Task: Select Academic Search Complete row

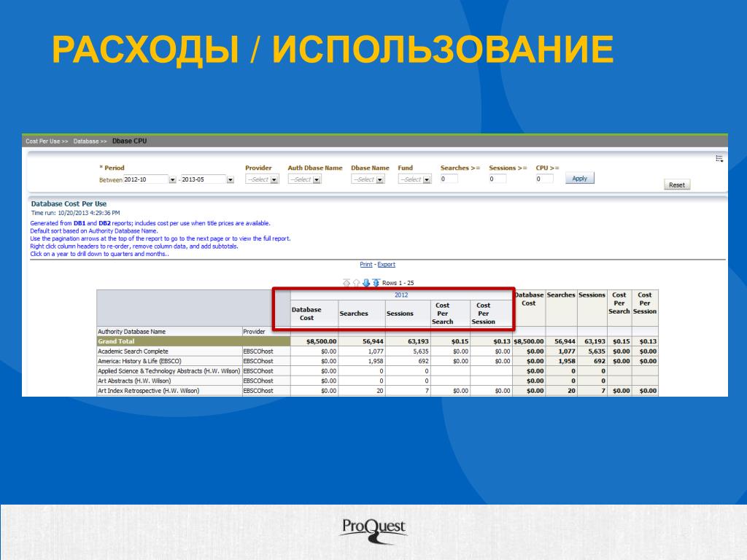Action: click(x=133, y=351)
